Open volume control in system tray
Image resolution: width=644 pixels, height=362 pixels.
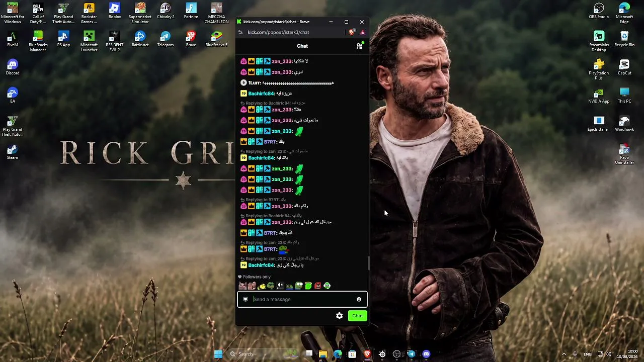click(x=609, y=354)
